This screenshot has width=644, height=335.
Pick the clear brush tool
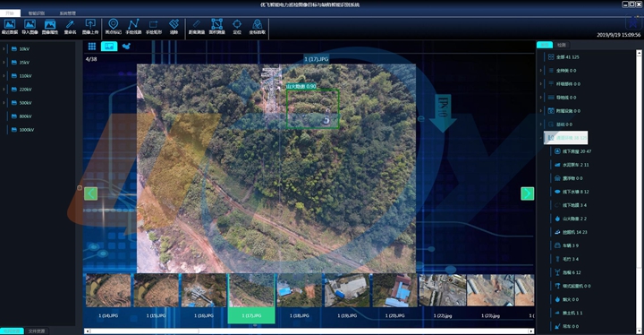tap(174, 26)
